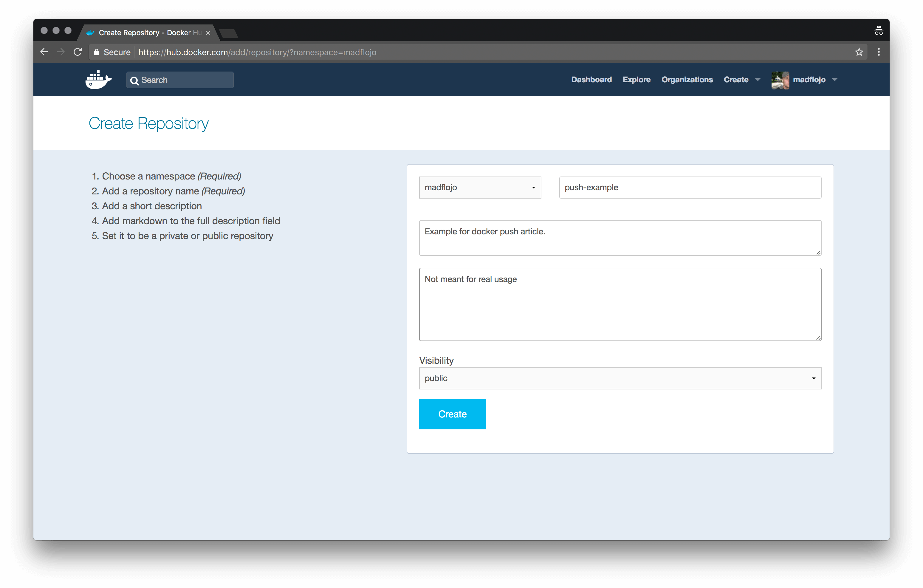Viewport: 923px width, 588px height.
Task: Click the short description text area
Action: (620, 238)
